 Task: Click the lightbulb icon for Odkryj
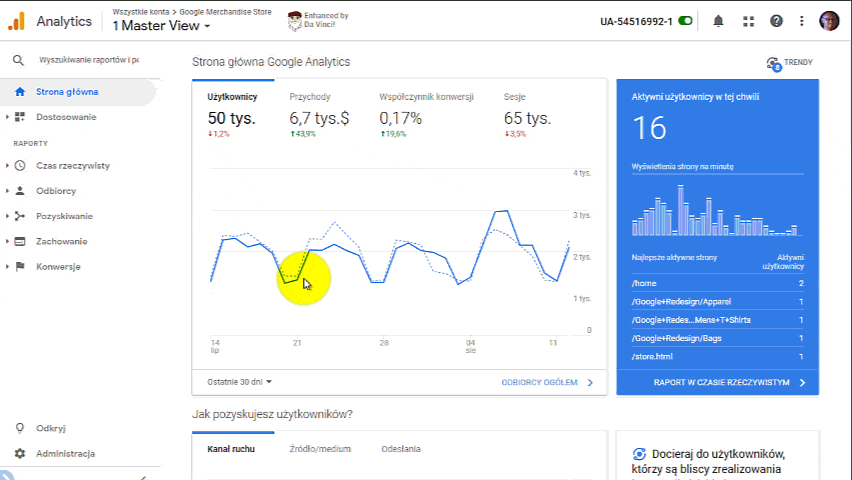point(20,428)
